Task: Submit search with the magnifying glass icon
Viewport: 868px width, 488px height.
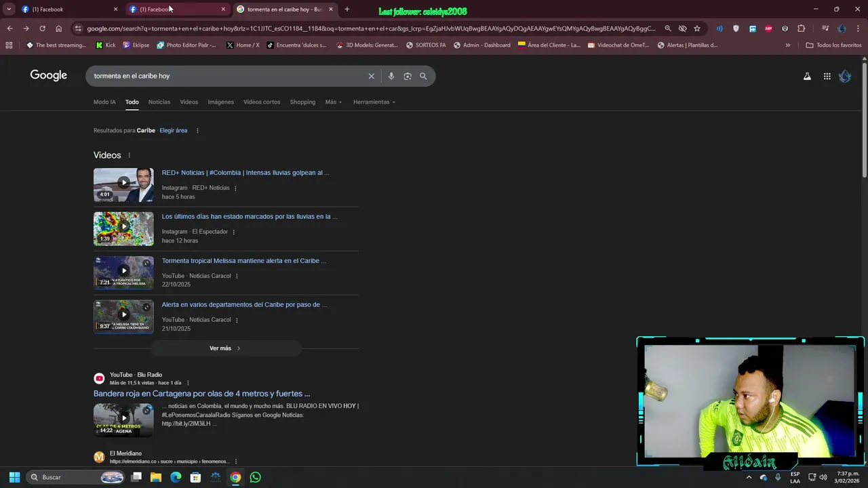Action: pyautogui.click(x=423, y=76)
